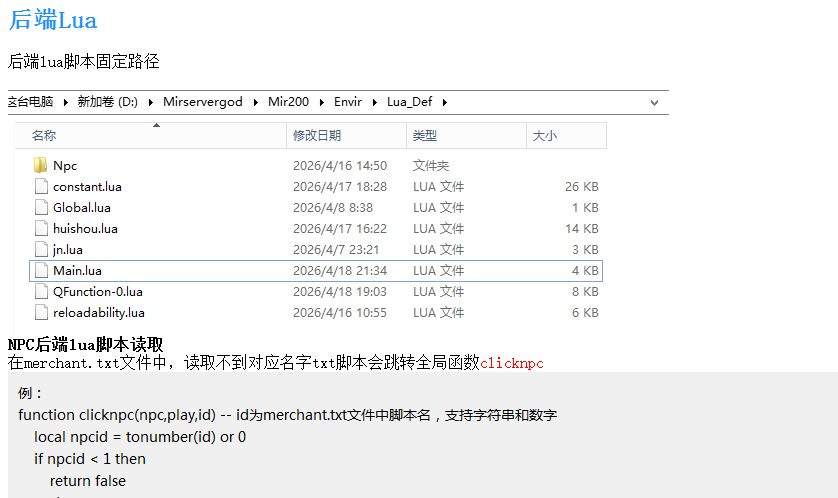The height and width of the screenshot is (498, 838).
Task: Click local npcid = tonumber code line
Action: [140, 437]
